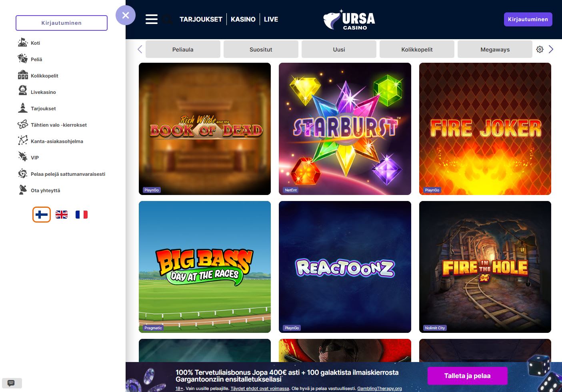Click Kirjautuminen button in sidebar
The height and width of the screenshot is (392, 562).
(x=62, y=23)
